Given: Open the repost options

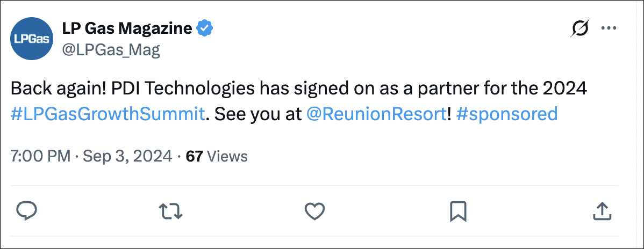Looking at the screenshot, I should [172, 210].
